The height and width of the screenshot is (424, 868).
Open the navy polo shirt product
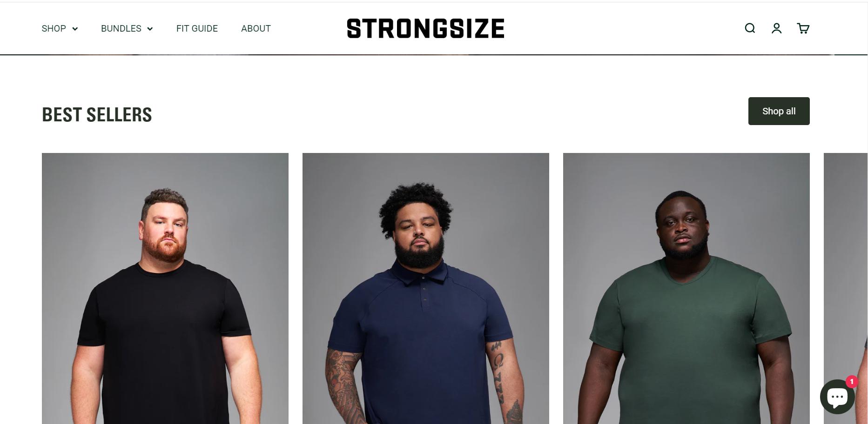426,288
